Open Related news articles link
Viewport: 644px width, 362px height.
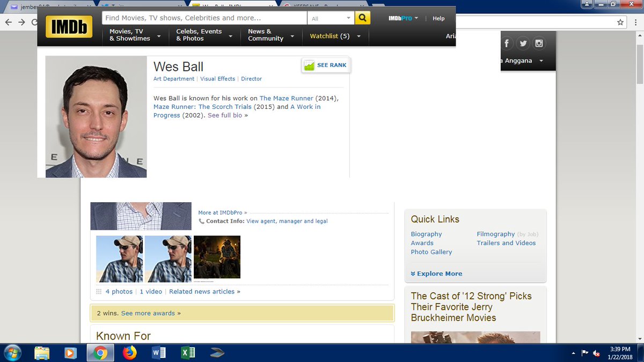[202, 292]
